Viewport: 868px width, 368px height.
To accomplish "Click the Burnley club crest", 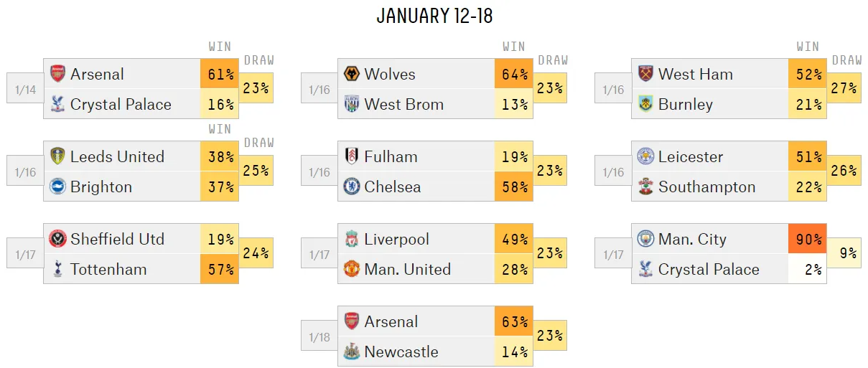I will [645, 104].
